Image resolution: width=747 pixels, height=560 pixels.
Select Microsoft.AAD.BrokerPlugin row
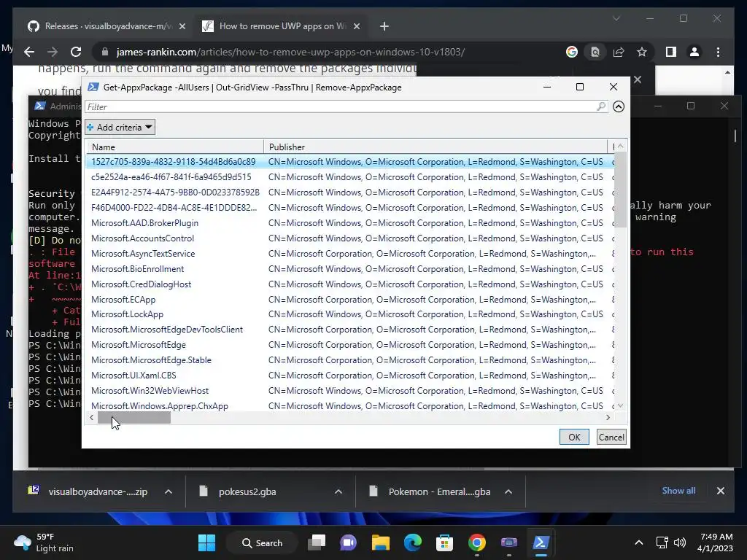[350, 223]
